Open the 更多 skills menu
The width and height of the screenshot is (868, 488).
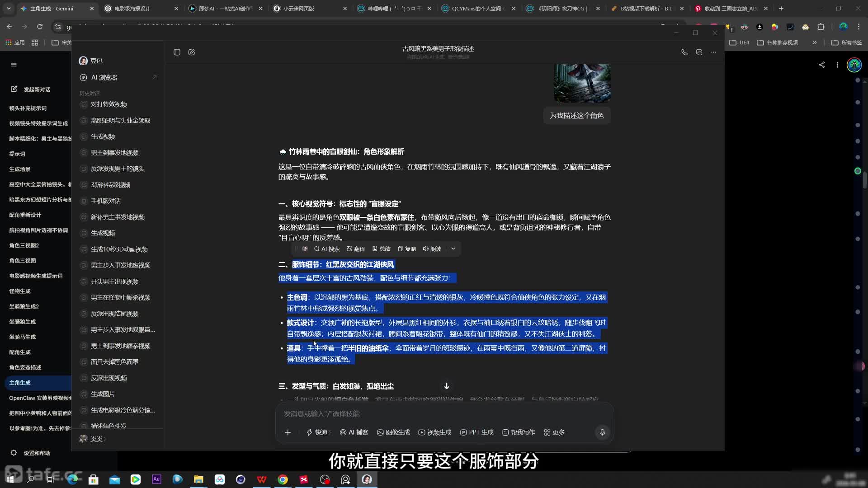(554, 432)
